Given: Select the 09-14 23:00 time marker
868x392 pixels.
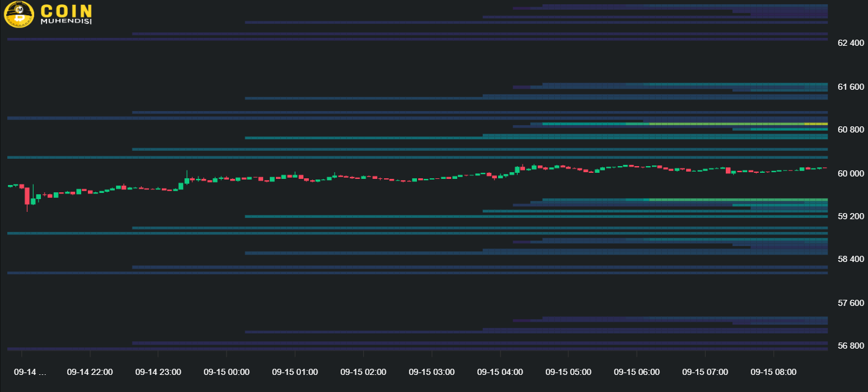Looking at the screenshot, I should coord(158,372).
